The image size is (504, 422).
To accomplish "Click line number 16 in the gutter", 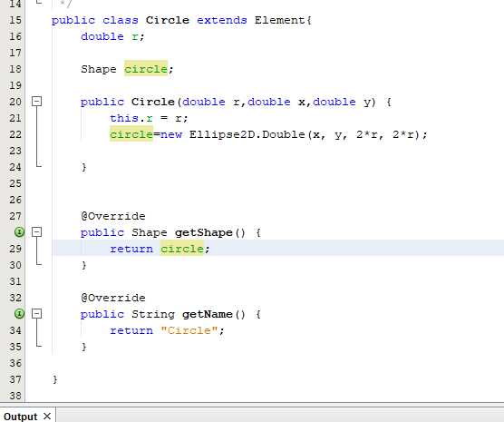I will (x=15, y=36).
